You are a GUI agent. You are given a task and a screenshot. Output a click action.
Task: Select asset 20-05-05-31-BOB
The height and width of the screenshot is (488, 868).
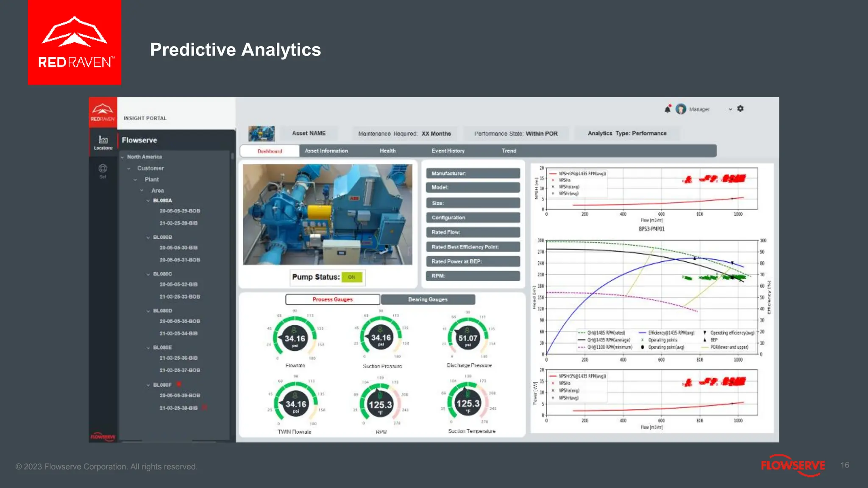click(180, 260)
